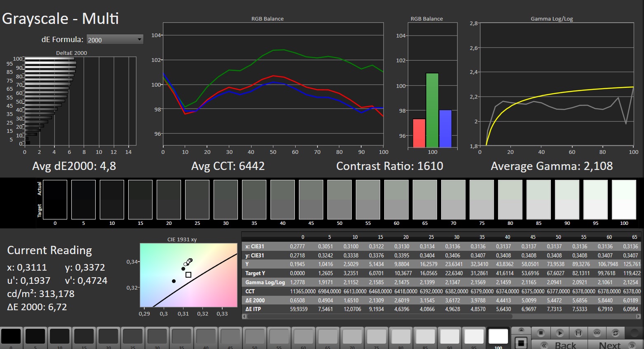Open the dE Formula dropdown
The height and width of the screenshot is (349, 644).
[115, 40]
